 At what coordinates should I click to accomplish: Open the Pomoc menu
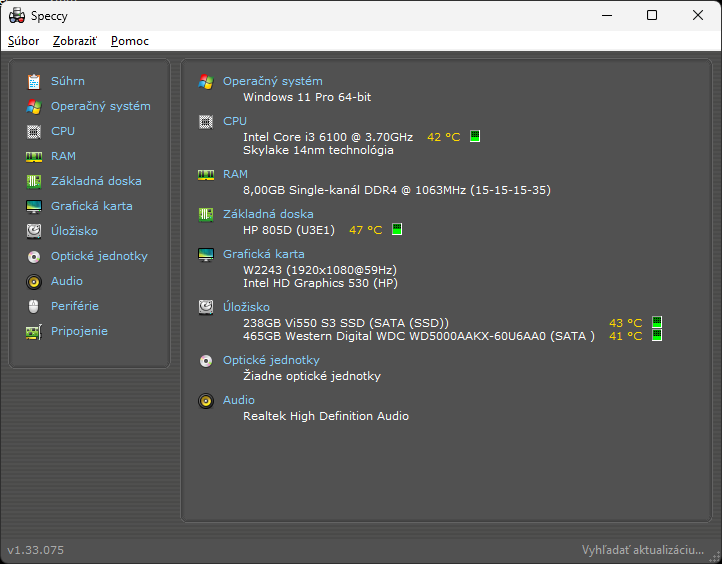[x=130, y=41]
